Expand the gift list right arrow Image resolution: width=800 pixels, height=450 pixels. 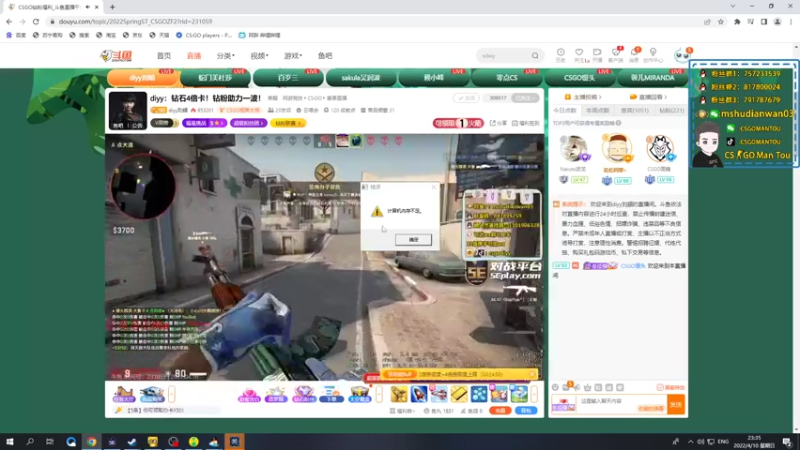(534, 394)
